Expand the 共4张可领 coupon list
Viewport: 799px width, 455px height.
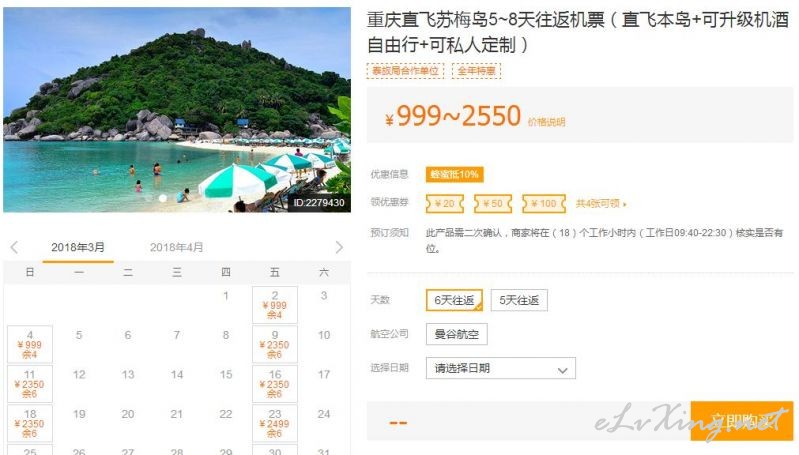pyautogui.click(x=601, y=204)
